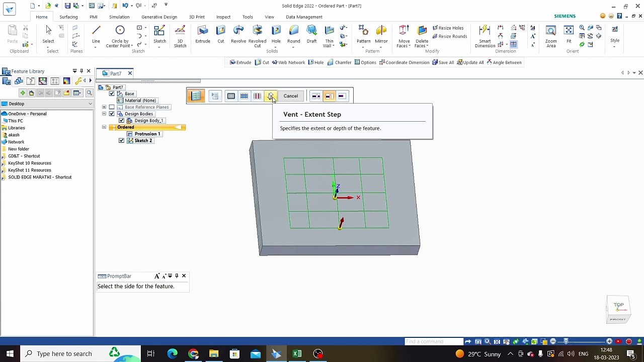Image resolution: width=644 pixels, height=362 pixels.
Task: Click the Resize Holes command
Action: point(448,28)
